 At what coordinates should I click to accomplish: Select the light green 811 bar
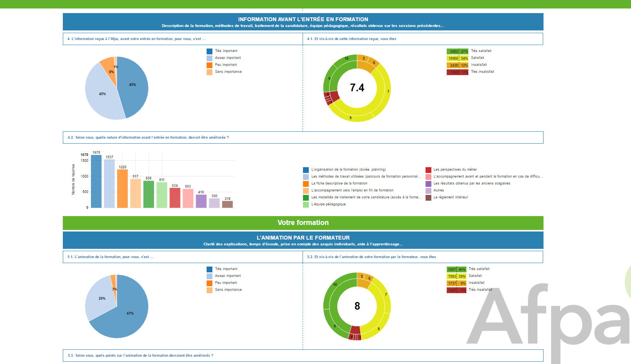click(162, 195)
